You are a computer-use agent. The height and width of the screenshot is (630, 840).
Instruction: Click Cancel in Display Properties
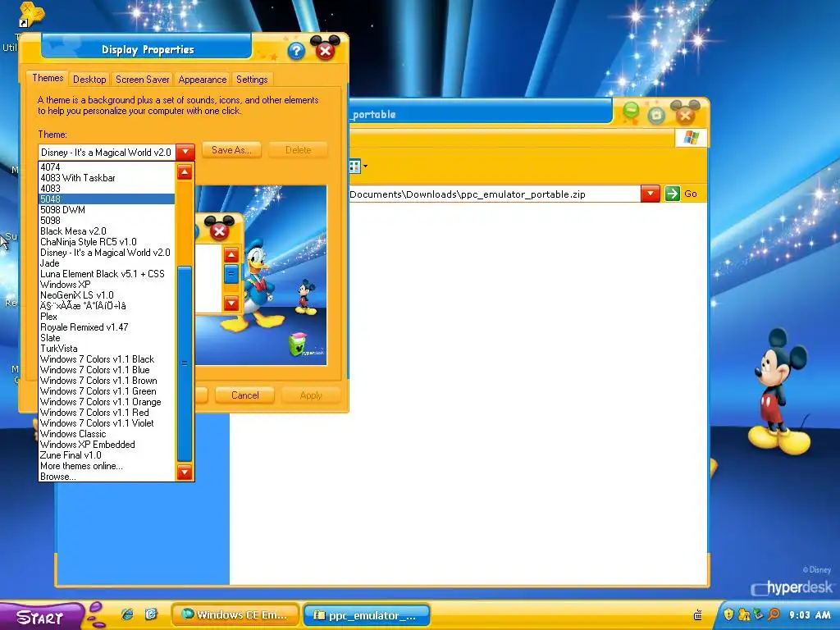click(244, 395)
